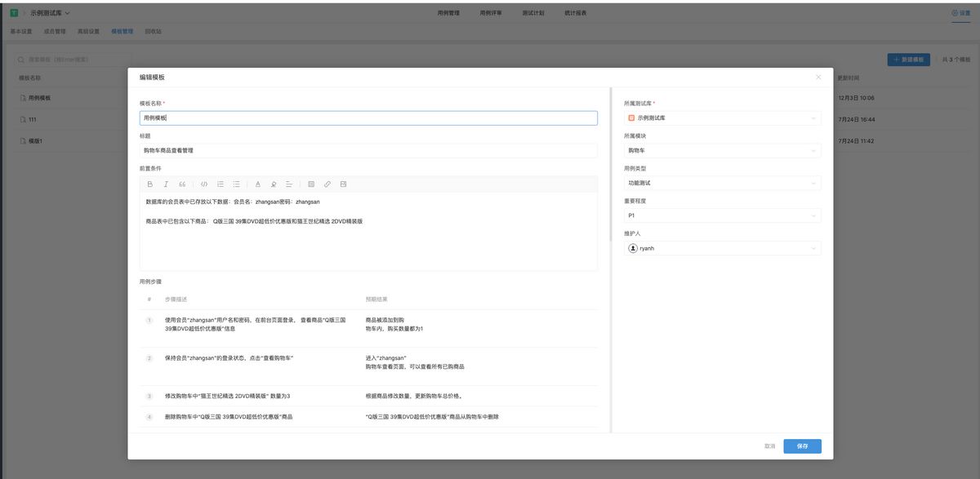Insert a code block in editor
980x479 pixels.
pyautogui.click(x=204, y=184)
